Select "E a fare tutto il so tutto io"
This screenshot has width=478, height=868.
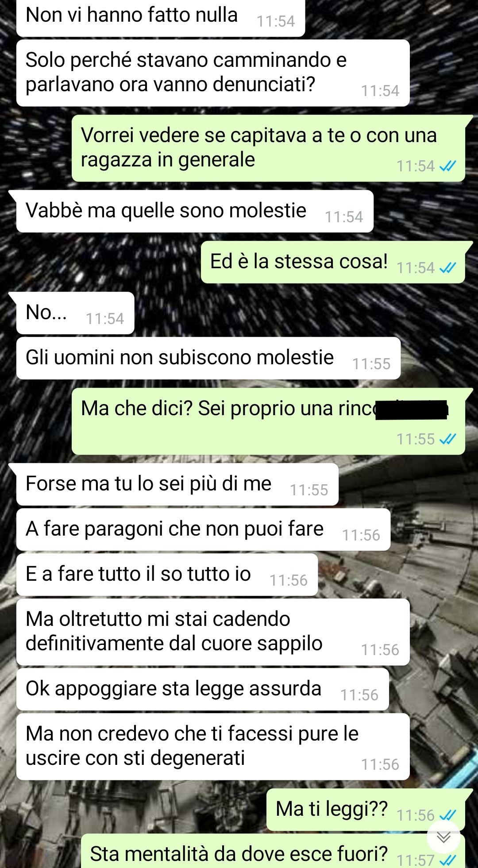coord(167,575)
